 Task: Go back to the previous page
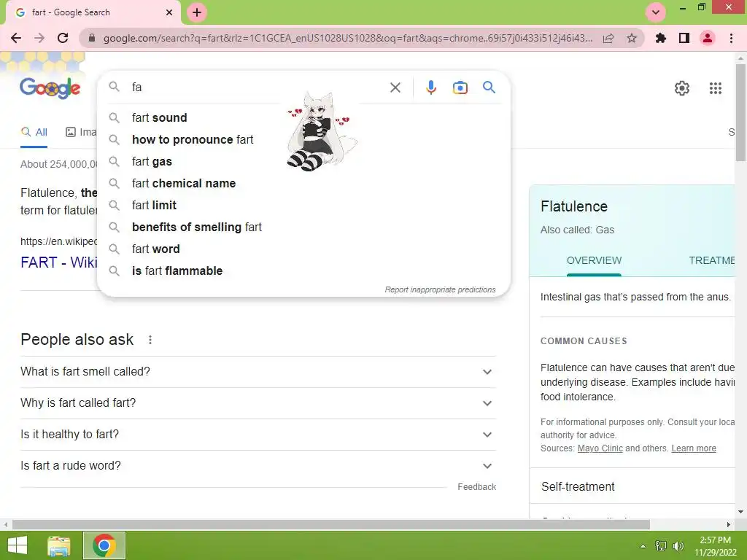[16, 38]
